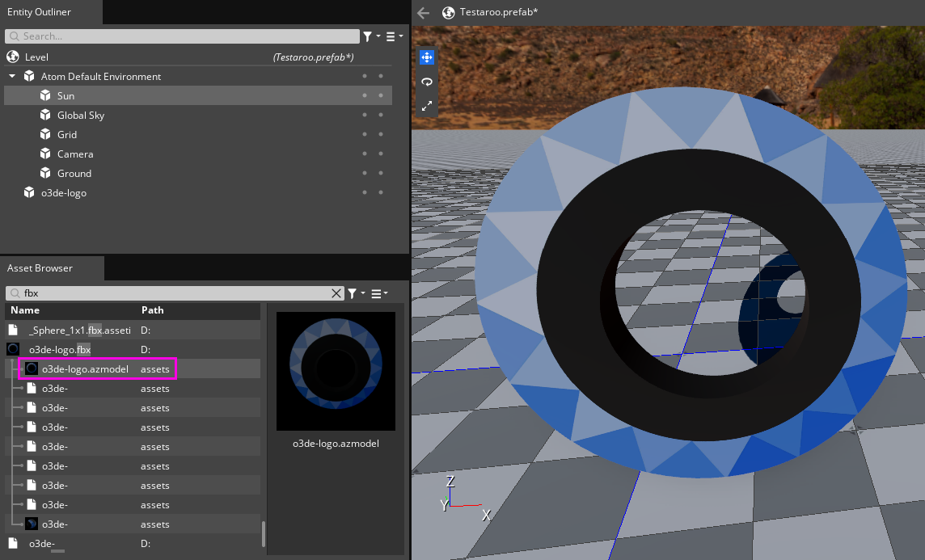Select the Scale manipulator tool in viewport
This screenshot has height=560, width=925.
point(427,106)
